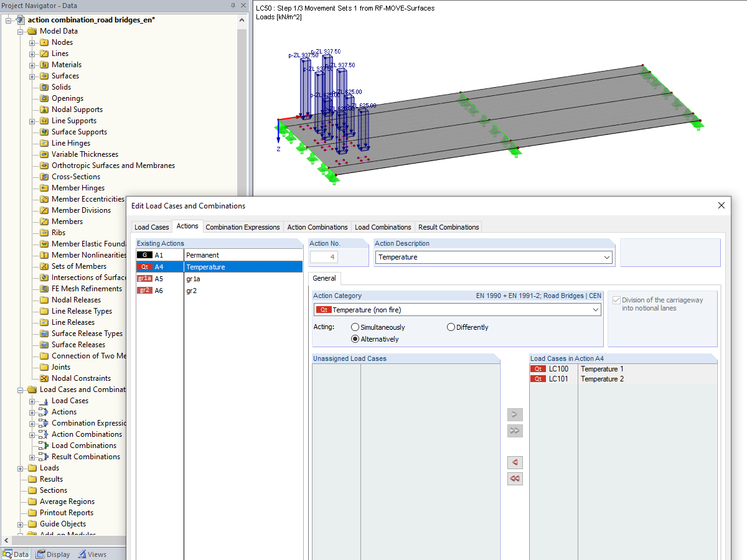Click the Cross-Sections icon
Viewport: 747px width, 560px height.
point(44,177)
